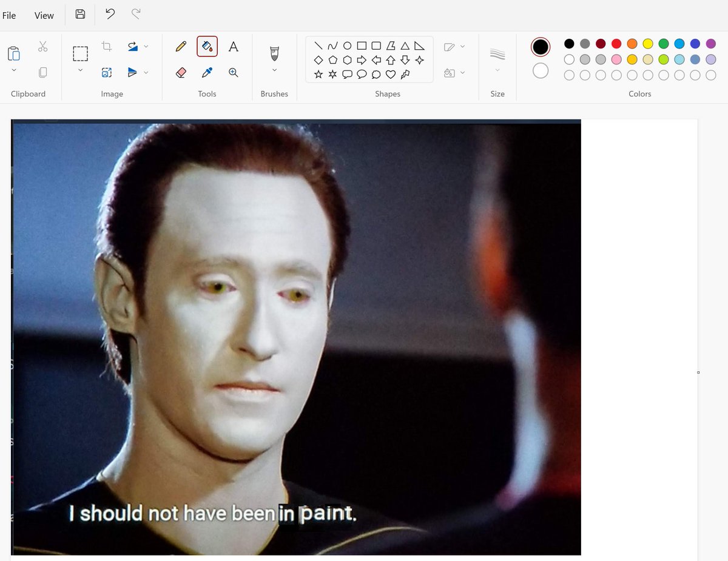Choose the yellow color swatch
The image size is (728, 561).
click(648, 44)
